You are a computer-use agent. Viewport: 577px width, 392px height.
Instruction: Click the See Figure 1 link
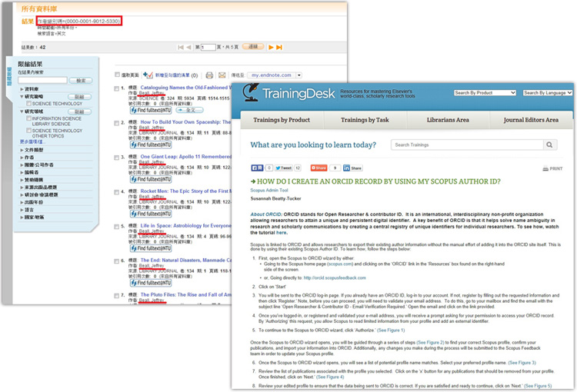pos(391,331)
